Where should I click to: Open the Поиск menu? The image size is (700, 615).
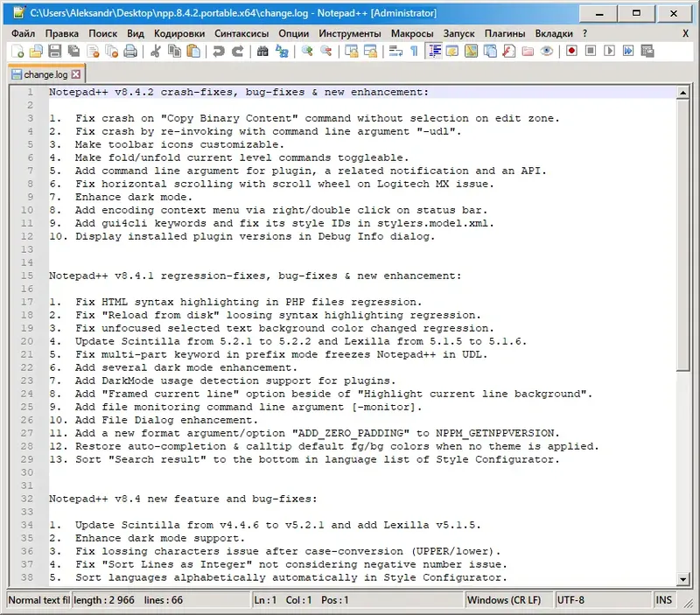point(102,33)
